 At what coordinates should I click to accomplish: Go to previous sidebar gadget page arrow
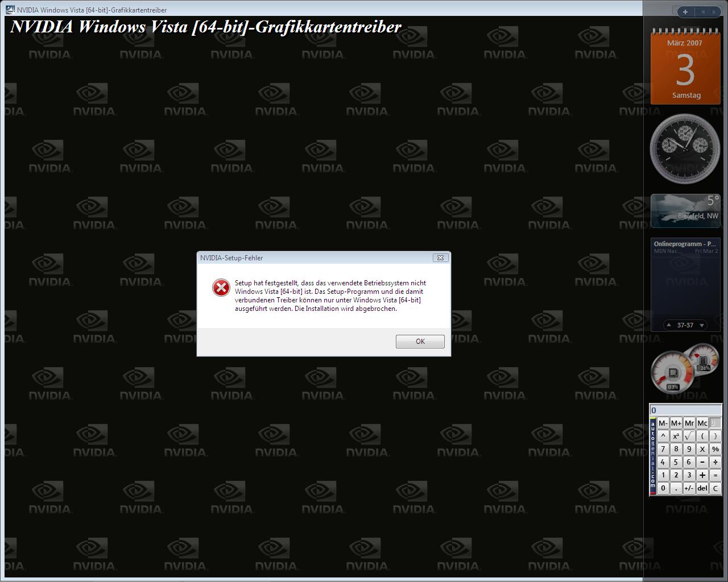[x=702, y=11]
